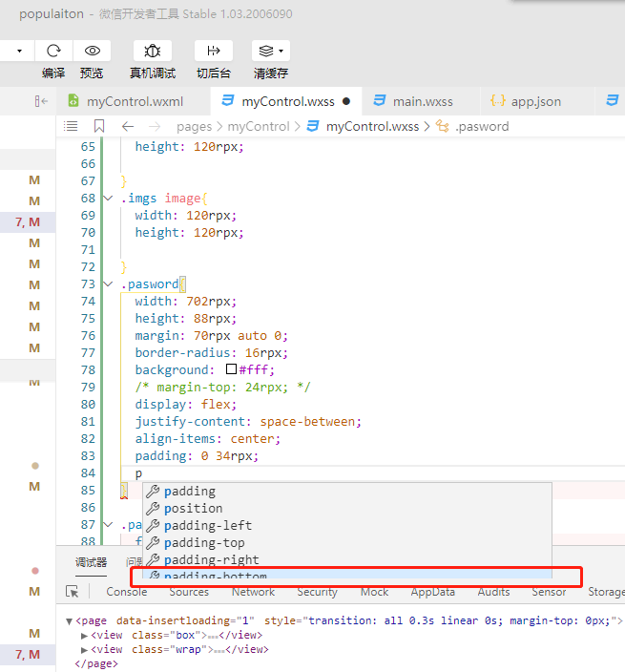Image resolution: width=625 pixels, height=672 pixels.
Task: Open the Audits devtools tab
Action: (493, 592)
